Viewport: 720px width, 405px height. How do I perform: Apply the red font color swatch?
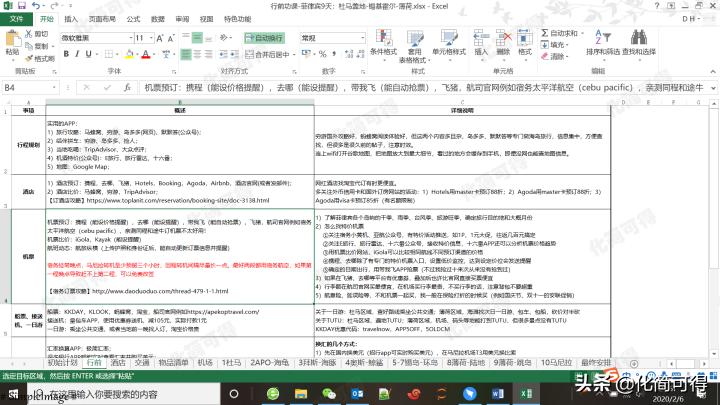tap(146, 54)
